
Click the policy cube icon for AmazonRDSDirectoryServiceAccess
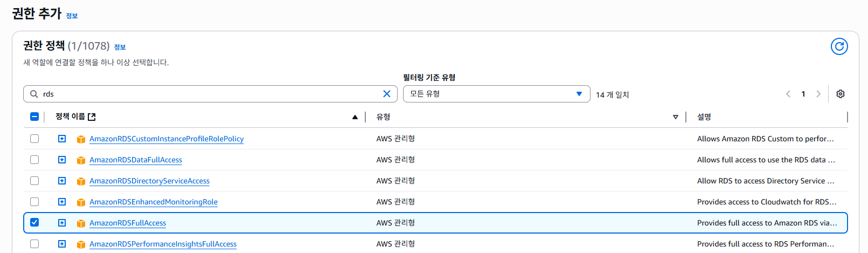click(x=81, y=181)
